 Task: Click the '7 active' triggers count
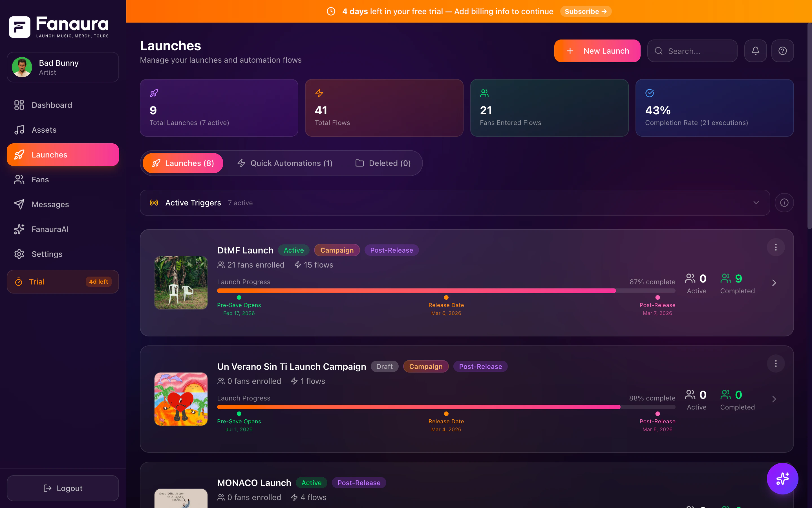click(x=240, y=203)
